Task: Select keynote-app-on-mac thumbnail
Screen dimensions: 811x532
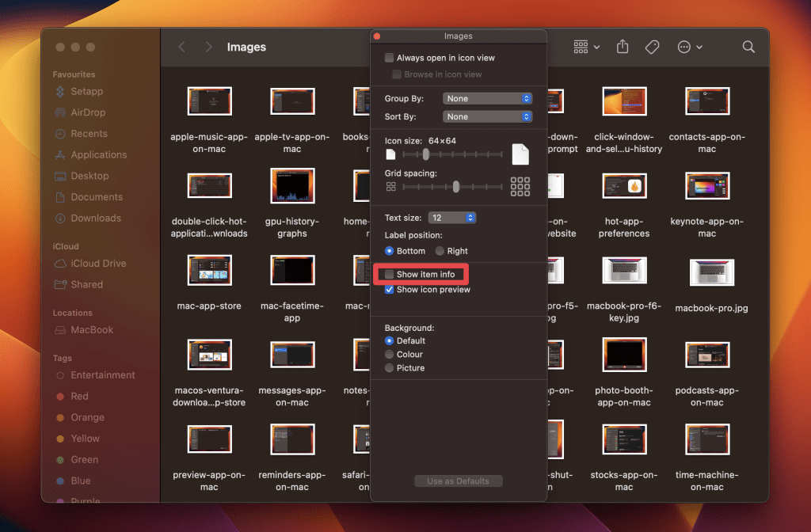Action: [707, 185]
